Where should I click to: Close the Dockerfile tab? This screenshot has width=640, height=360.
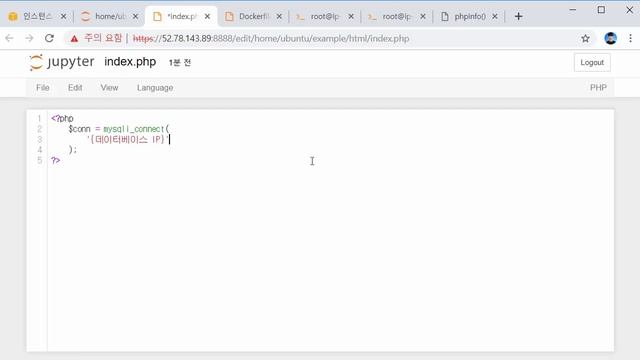point(279,16)
